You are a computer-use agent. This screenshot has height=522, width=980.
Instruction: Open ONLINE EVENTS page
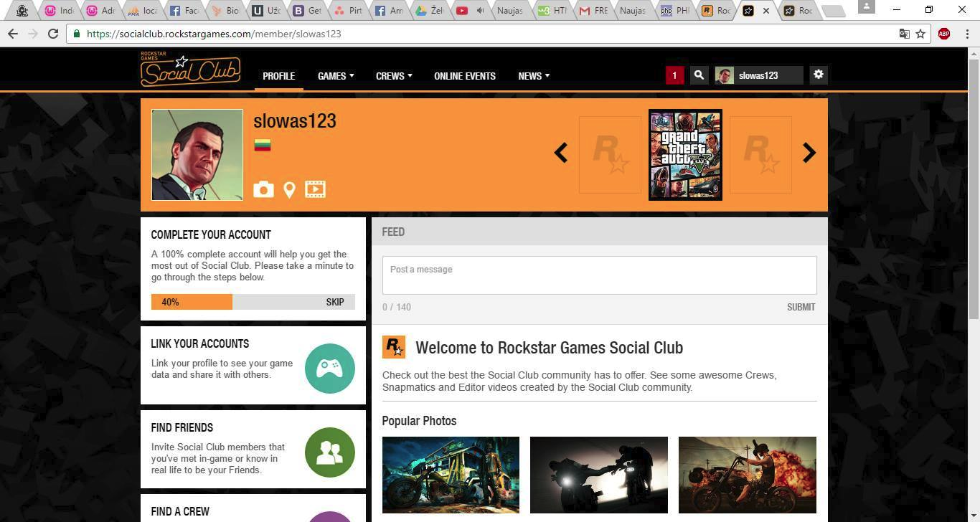[x=465, y=76]
